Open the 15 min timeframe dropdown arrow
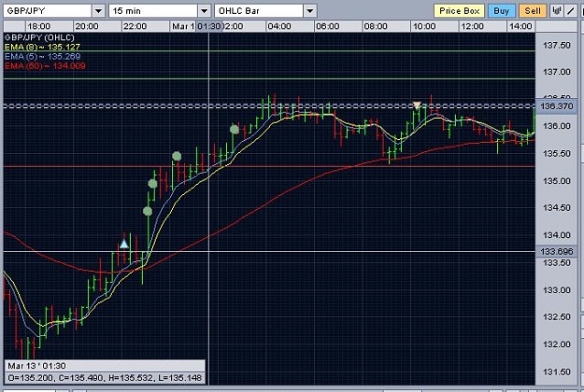The image size is (584, 392). (x=204, y=11)
